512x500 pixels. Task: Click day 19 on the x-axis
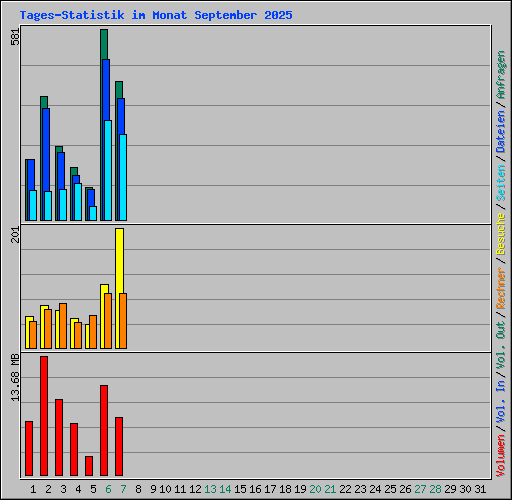tap(300, 489)
